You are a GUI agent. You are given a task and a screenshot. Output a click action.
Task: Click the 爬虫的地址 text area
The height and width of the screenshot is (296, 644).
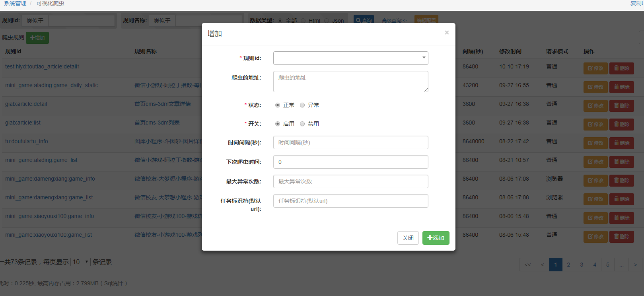coord(350,82)
